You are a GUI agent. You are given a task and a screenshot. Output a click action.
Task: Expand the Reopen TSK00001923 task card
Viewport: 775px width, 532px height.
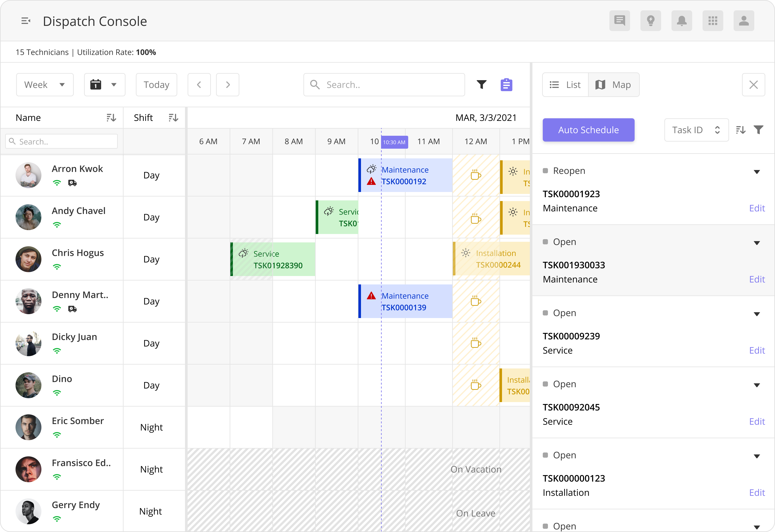click(x=757, y=172)
